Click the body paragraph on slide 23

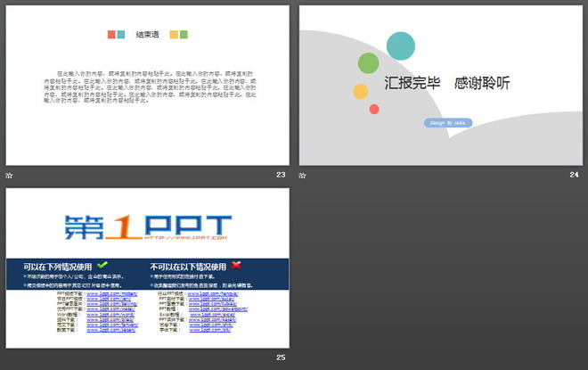pos(150,87)
